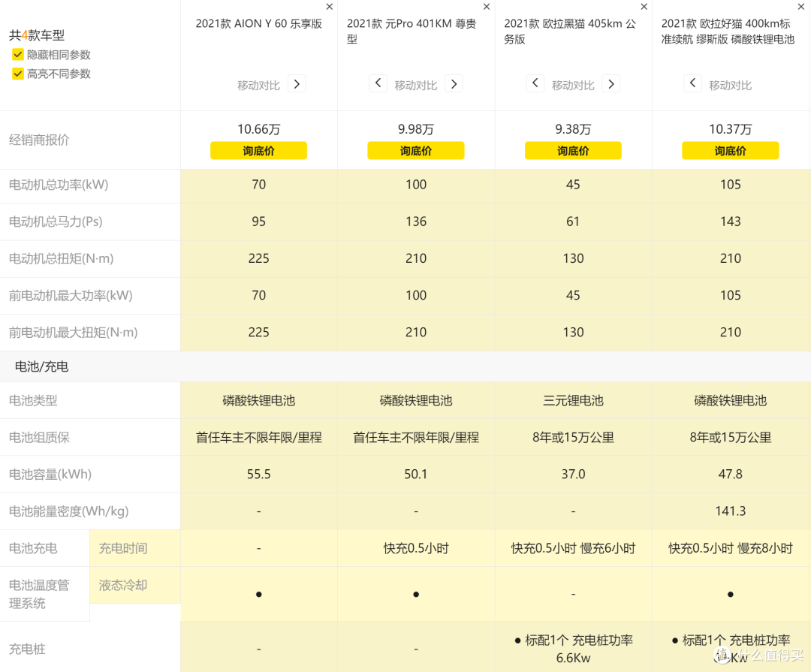Click the 136 horsepower value
Viewport: 811px width, 672px height.
416,221
